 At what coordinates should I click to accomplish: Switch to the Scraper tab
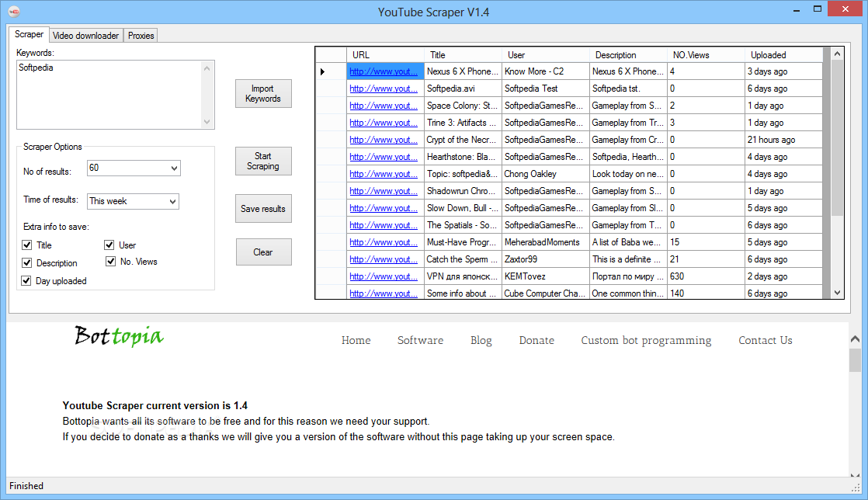click(x=29, y=34)
